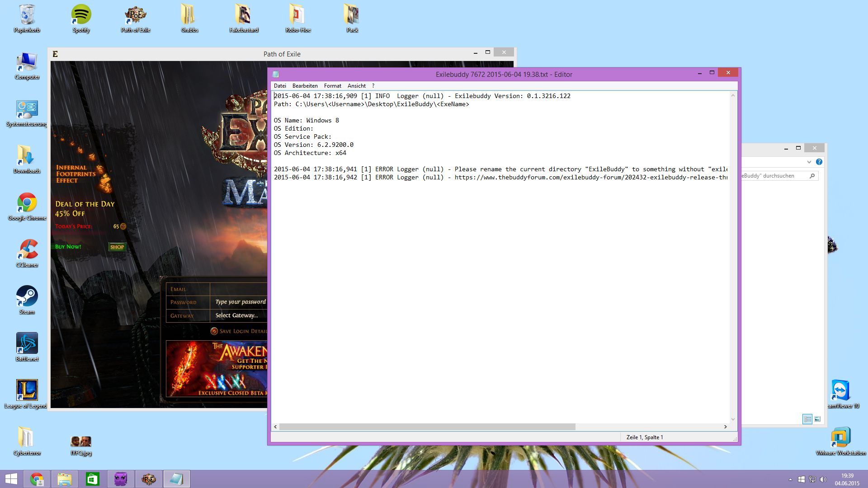868x488 pixels.
Task: Expand the explorer ribbon chevron
Action: (x=809, y=162)
